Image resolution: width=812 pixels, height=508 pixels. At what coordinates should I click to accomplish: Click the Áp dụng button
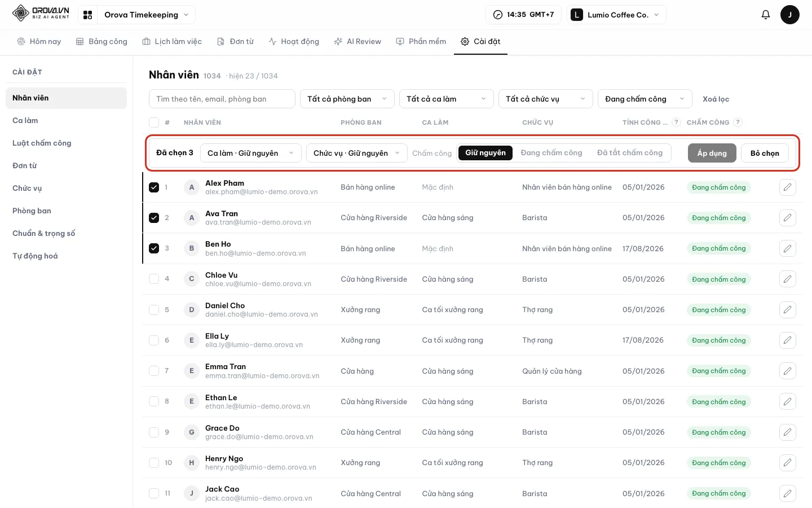pos(712,153)
